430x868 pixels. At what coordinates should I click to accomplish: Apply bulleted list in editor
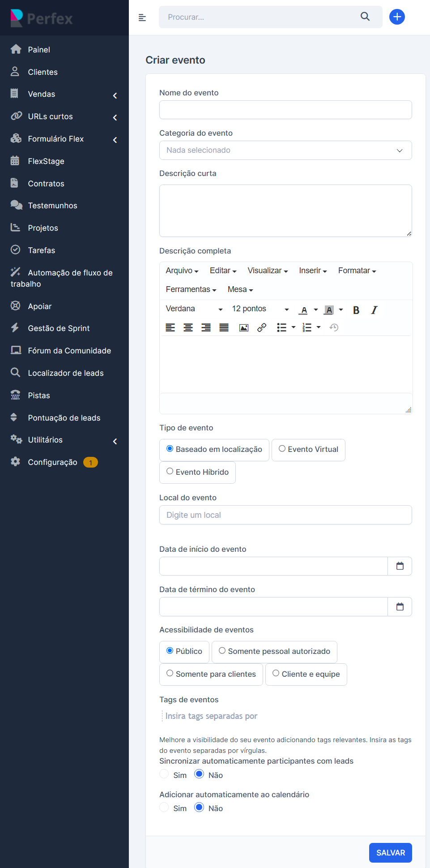tap(281, 328)
